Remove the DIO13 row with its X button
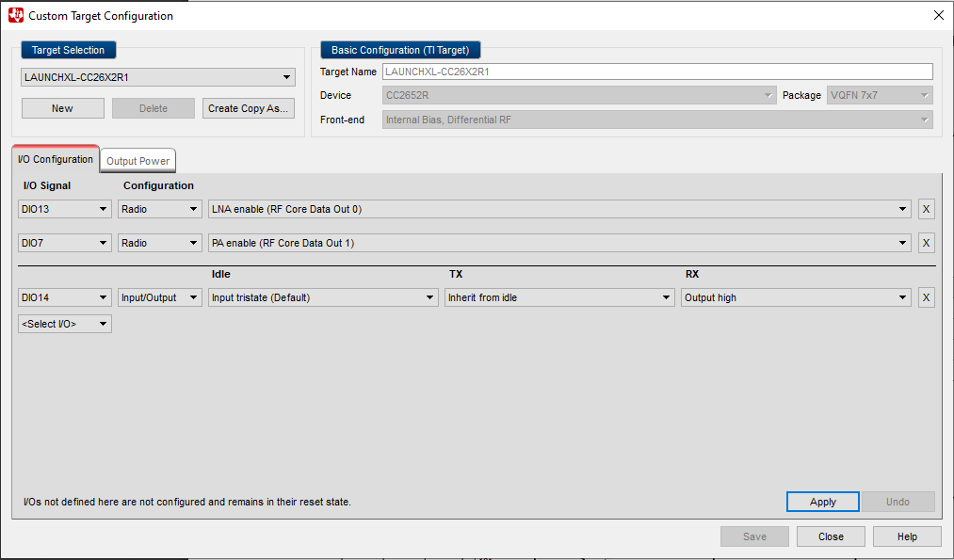Viewport: 954px width, 560px height. 926,209
